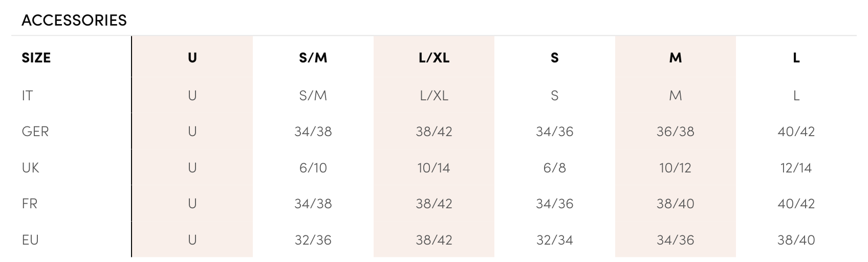The image size is (868, 262).
Task: Click the EU 32/34 cell
Action: coord(555,240)
